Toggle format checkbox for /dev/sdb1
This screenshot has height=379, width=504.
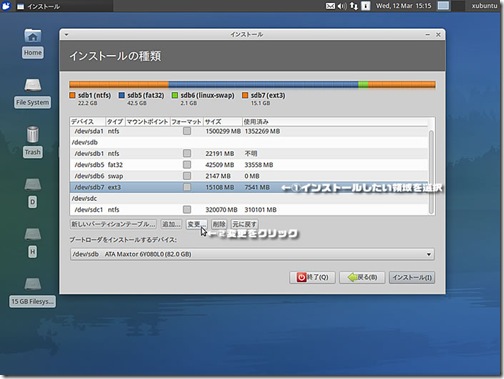[187, 153]
